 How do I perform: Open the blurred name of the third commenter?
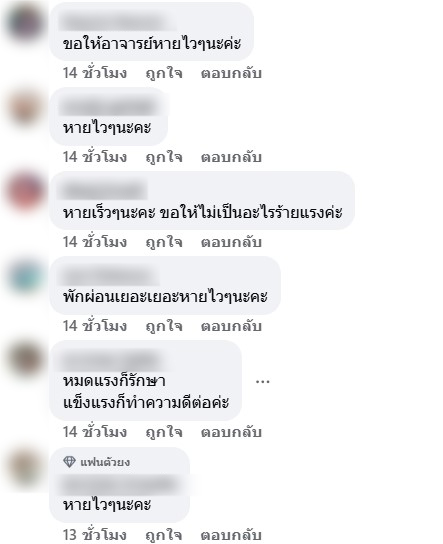tap(103, 190)
